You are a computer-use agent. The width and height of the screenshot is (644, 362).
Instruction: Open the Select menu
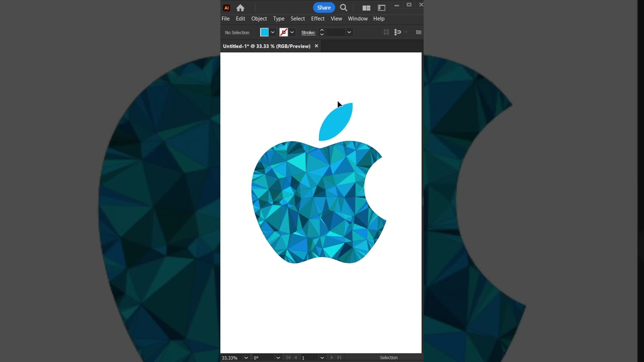298,19
